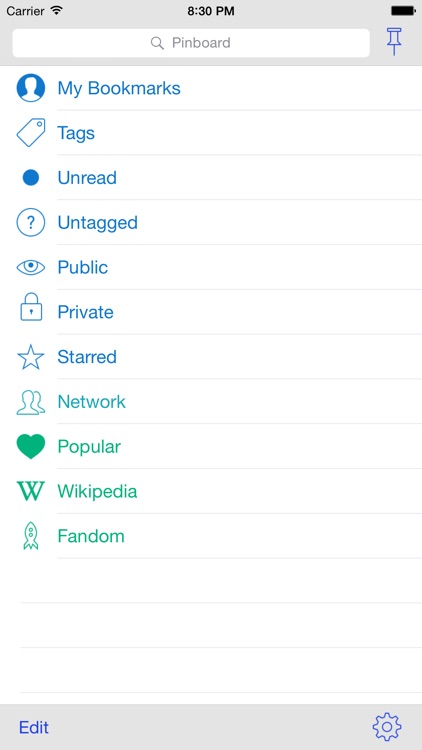Select the Unread blue dot icon

[x=31, y=177]
